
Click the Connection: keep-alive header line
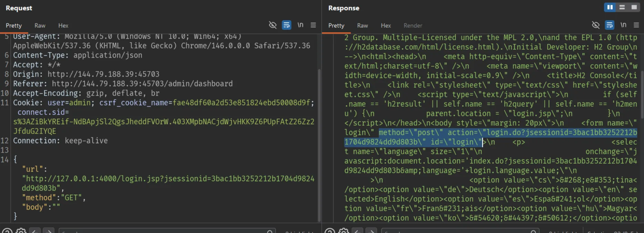tap(60, 140)
